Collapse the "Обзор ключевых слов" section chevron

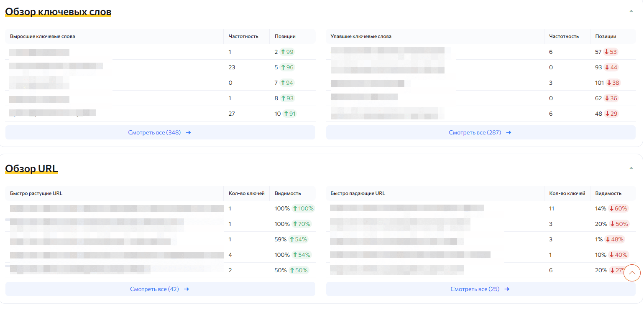point(631,11)
